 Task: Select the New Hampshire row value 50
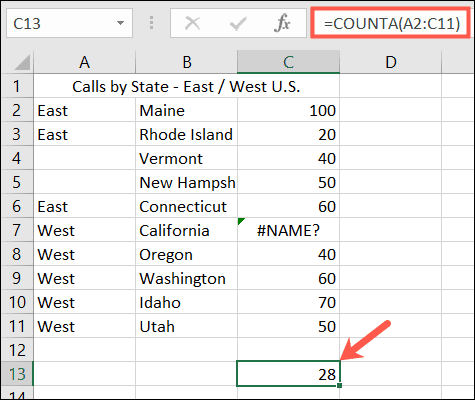(288, 182)
